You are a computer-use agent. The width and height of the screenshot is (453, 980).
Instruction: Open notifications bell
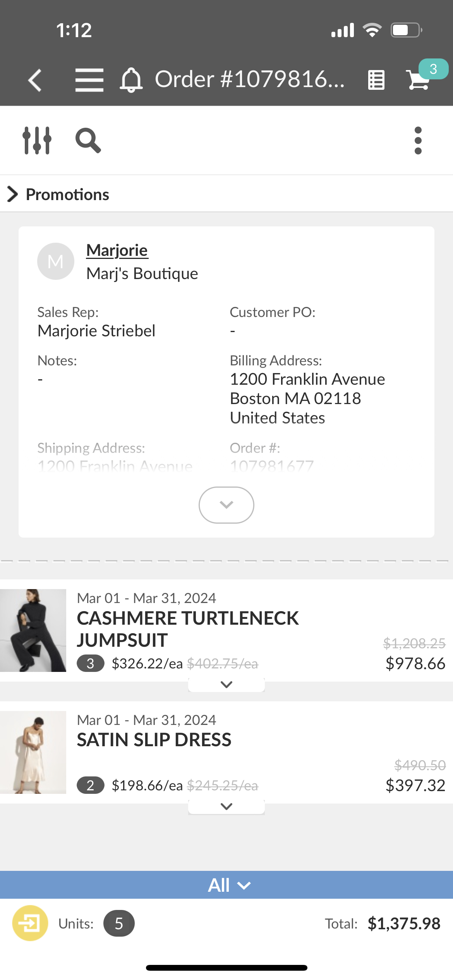(131, 80)
